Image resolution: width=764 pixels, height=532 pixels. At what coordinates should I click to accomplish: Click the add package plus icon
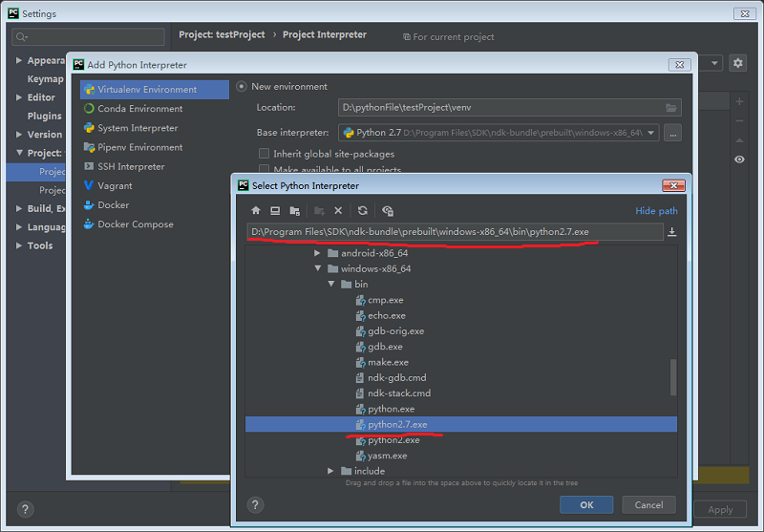coord(739,101)
